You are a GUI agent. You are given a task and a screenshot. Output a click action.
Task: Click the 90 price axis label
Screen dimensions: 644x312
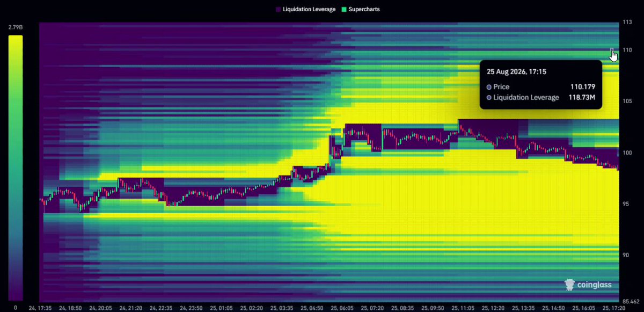coord(625,255)
